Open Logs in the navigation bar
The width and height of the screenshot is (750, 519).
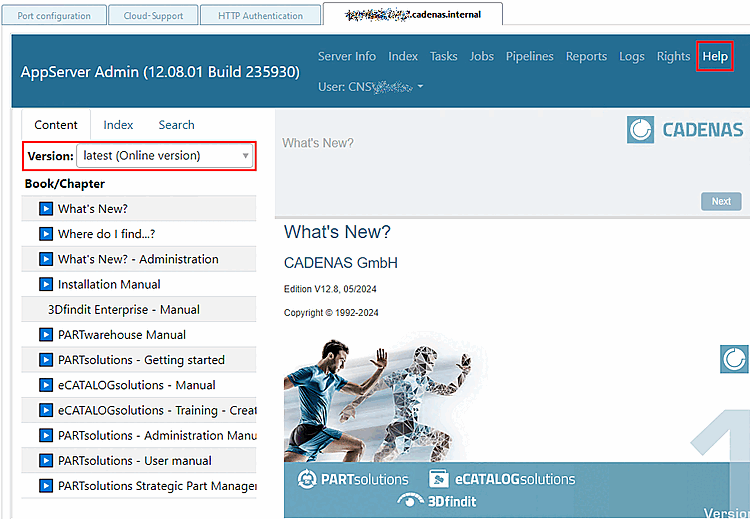coord(631,56)
